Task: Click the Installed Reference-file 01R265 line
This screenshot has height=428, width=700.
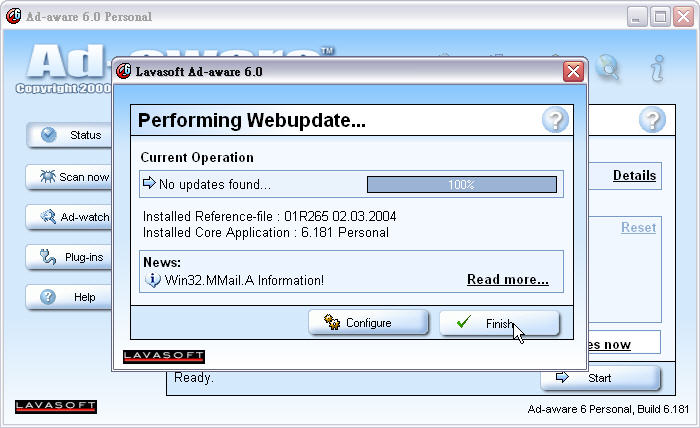Action: 269,216
